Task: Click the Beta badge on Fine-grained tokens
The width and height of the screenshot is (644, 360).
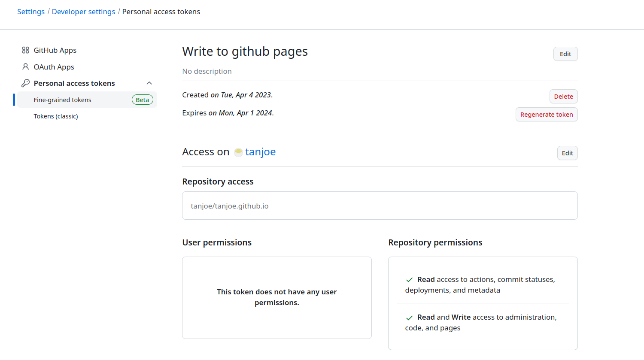Action: 142,100
